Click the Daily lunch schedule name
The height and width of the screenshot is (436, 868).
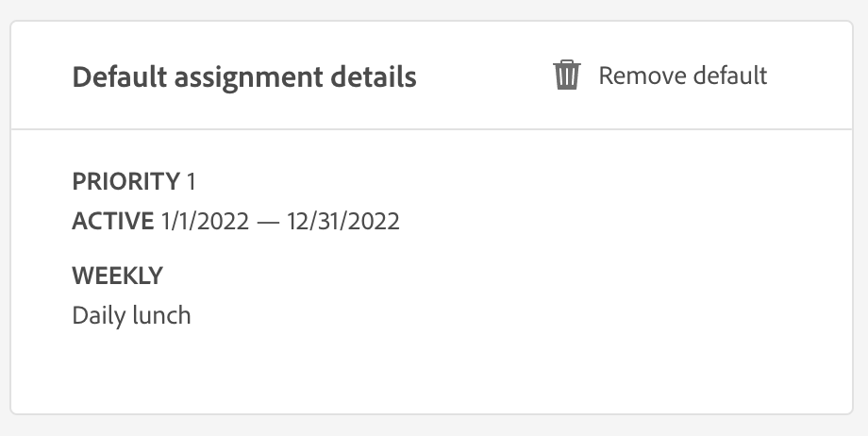131,315
